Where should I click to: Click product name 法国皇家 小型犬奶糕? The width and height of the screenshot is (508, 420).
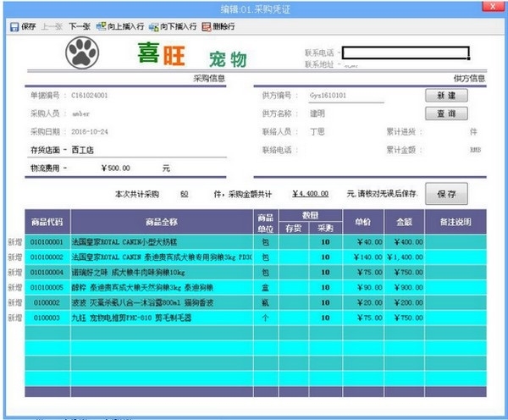click(x=124, y=242)
